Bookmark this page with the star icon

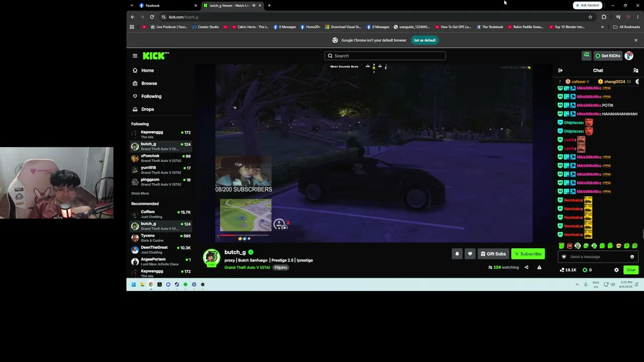[590, 17]
